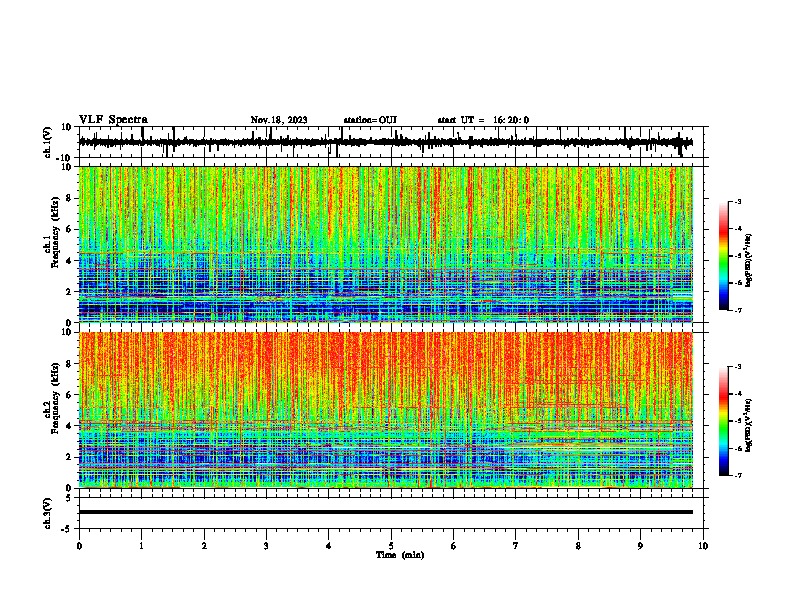Click the "VLF Spectra" plot title
Image resolution: width=792 pixels, height=612 pixels.
pos(113,120)
